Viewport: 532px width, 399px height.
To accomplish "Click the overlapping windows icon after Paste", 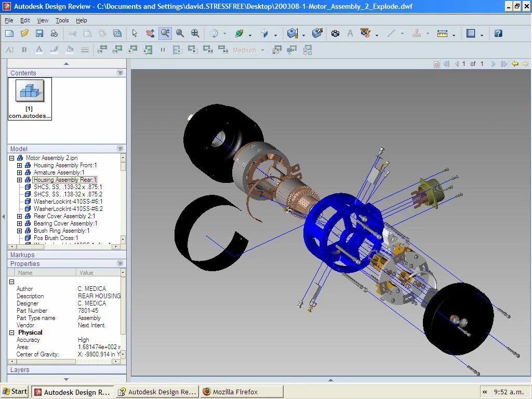I will click(x=117, y=33).
